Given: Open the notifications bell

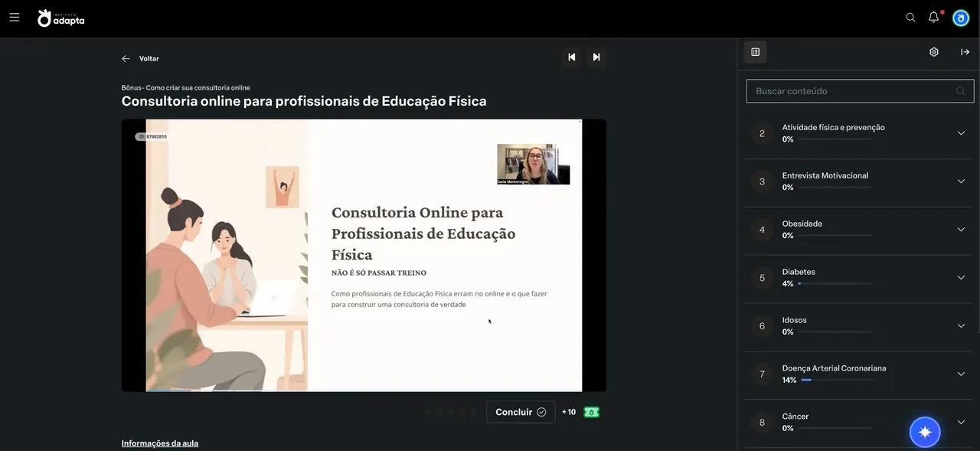Looking at the screenshot, I should (x=934, y=17).
